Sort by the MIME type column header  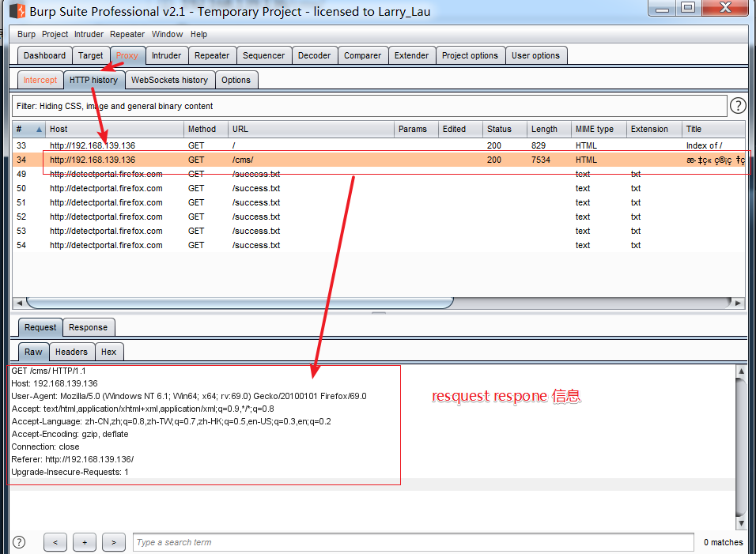[599, 129]
